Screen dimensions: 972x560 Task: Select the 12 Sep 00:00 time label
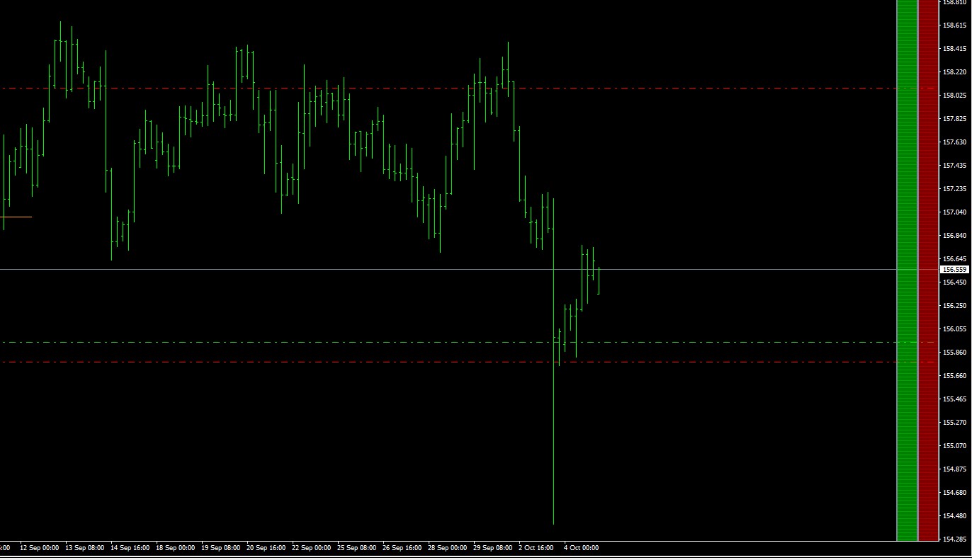40,547
